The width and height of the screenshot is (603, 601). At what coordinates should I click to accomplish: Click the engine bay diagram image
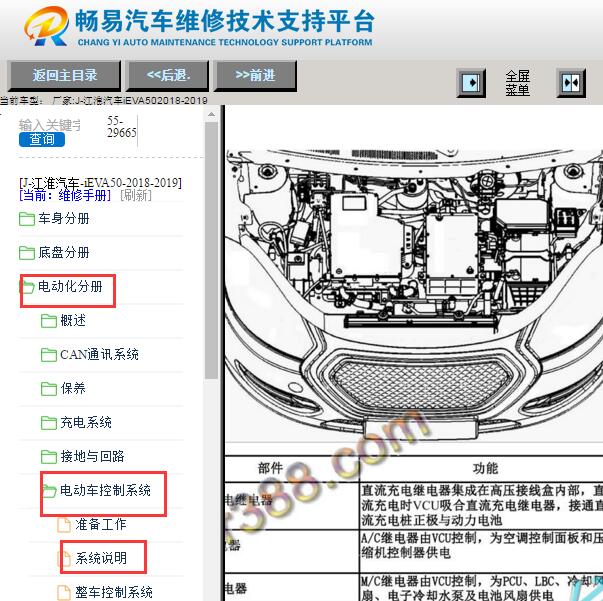point(414,295)
